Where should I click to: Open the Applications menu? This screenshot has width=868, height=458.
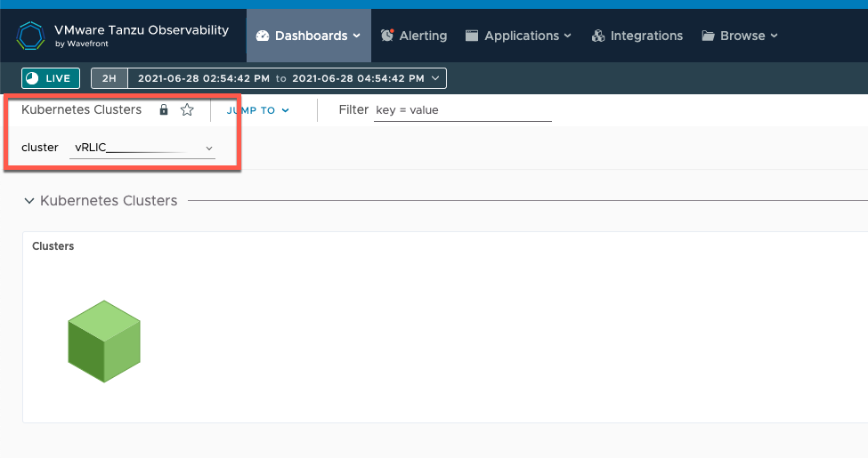(518, 36)
